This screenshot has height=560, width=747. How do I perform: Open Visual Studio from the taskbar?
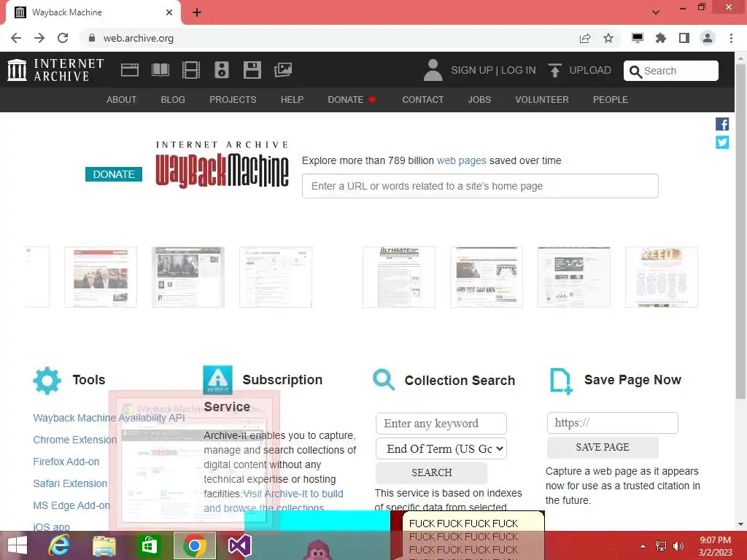(239, 545)
